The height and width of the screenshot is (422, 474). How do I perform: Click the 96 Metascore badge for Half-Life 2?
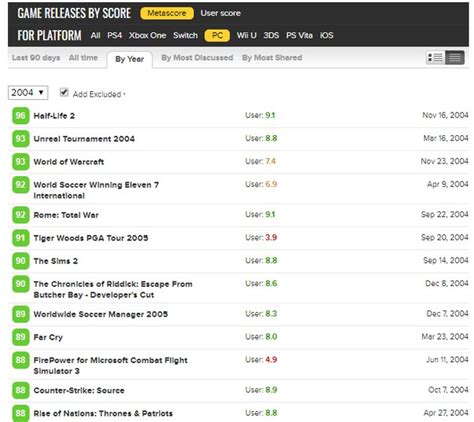pyautogui.click(x=20, y=116)
